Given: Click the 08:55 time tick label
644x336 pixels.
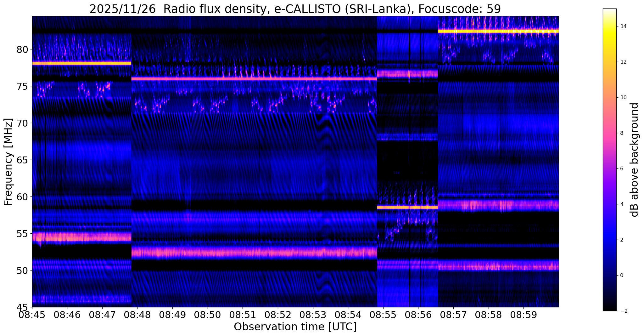Looking at the screenshot, I should [383, 315].
